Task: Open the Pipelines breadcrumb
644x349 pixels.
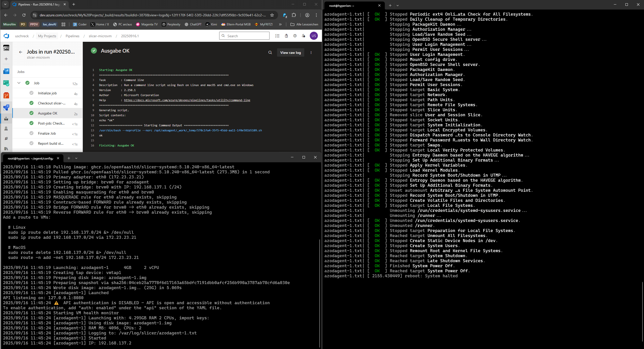Action: click(x=72, y=36)
